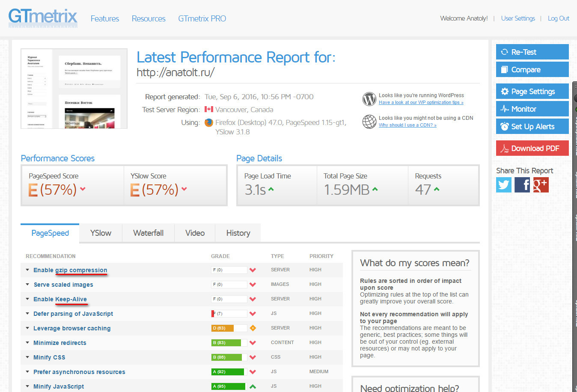The width and height of the screenshot is (577, 392).
Task: Share report on Facebook icon
Action: (x=522, y=185)
